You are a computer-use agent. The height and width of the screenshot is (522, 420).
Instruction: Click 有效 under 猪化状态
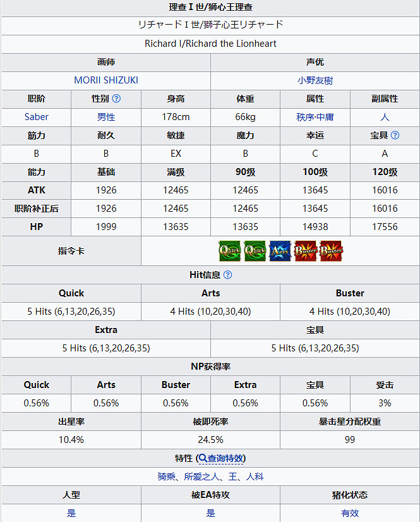click(350, 513)
